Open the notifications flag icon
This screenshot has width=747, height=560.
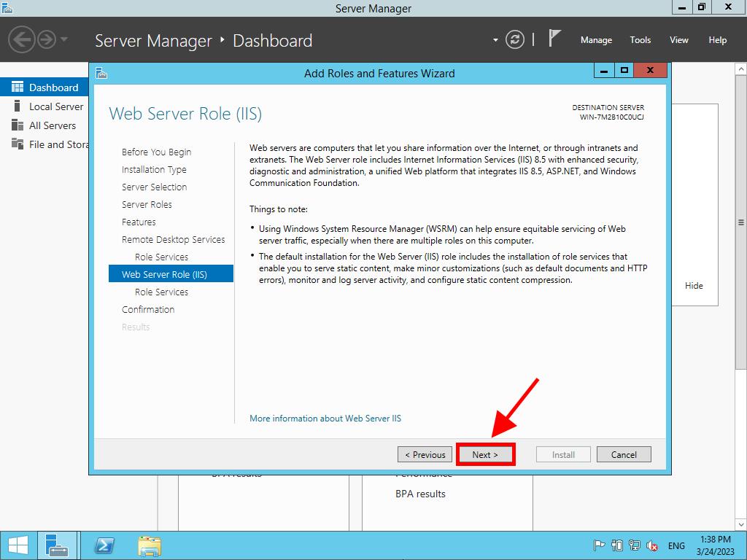click(554, 38)
